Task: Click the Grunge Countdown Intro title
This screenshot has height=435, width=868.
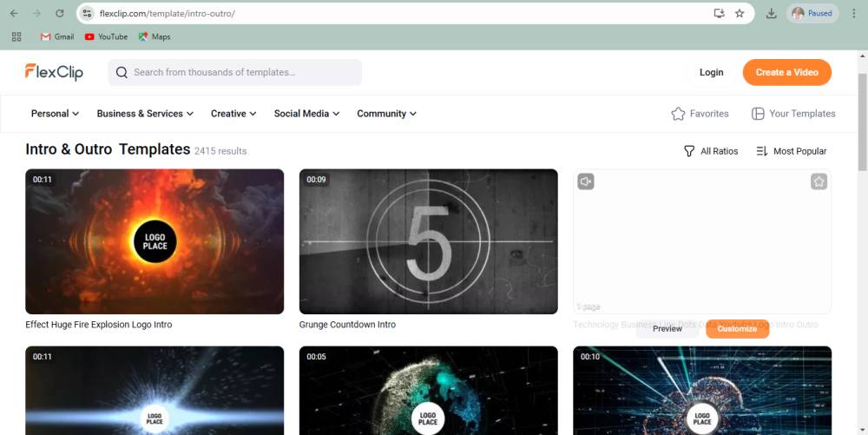Action: [x=348, y=325]
